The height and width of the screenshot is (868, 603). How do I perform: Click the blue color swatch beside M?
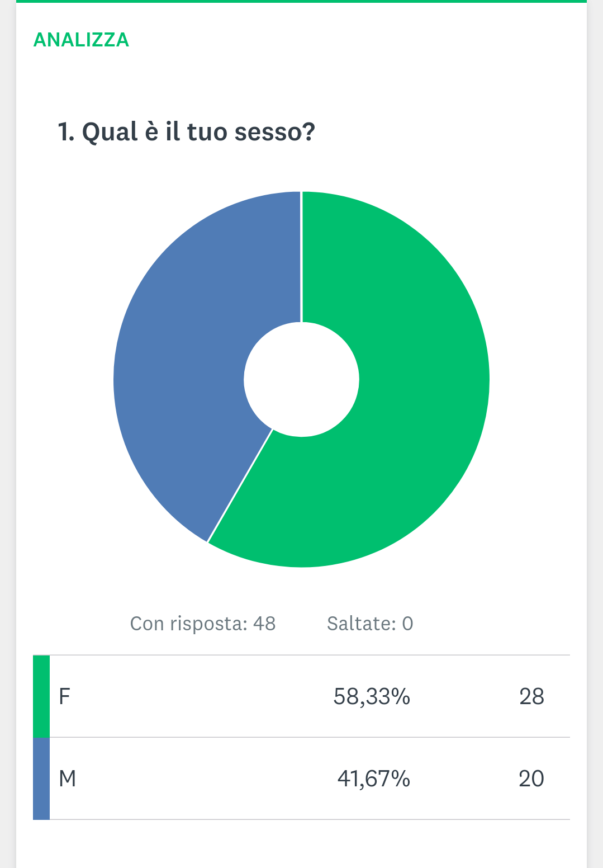pyautogui.click(x=41, y=779)
